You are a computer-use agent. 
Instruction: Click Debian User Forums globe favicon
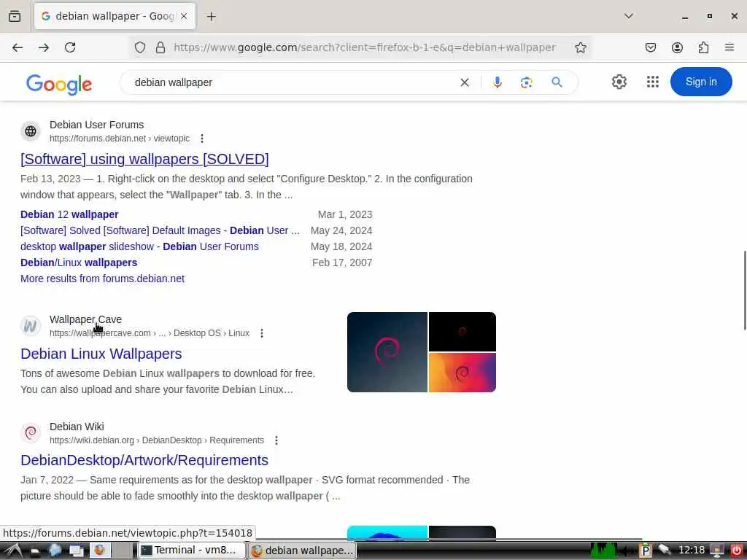[x=31, y=131]
